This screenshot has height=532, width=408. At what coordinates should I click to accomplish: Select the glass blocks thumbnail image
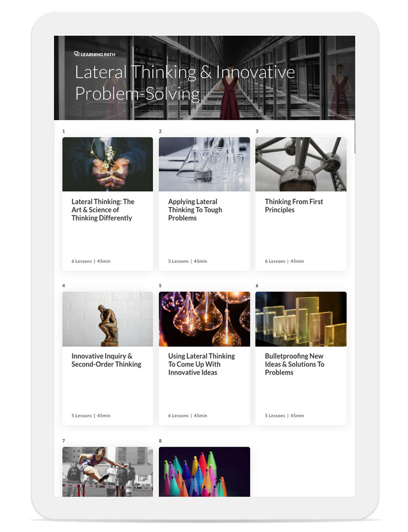click(x=301, y=319)
